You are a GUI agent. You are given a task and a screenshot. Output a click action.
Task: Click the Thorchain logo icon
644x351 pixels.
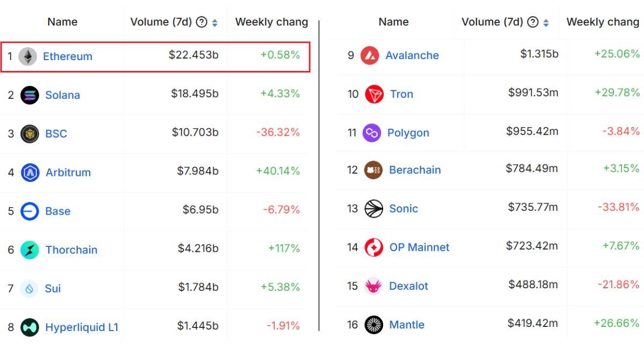coord(30,250)
